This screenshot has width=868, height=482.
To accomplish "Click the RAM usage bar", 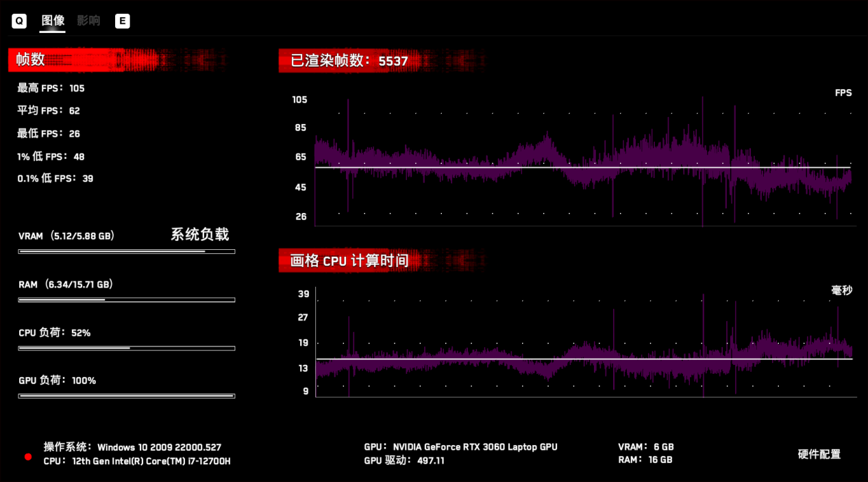I will 127,300.
